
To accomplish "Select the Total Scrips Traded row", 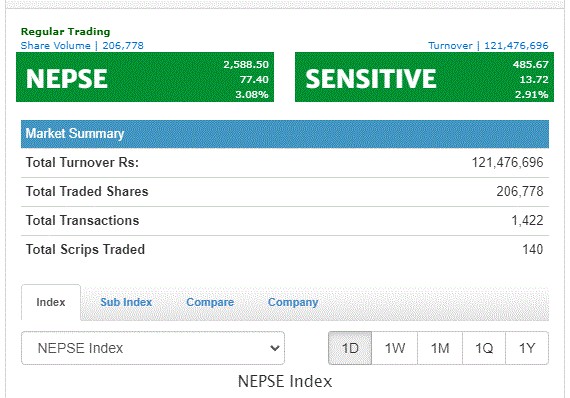I will point(285,249).
